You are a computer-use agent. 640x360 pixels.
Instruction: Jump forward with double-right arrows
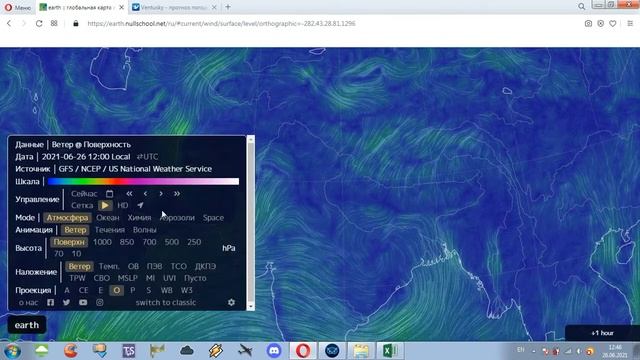177,193
